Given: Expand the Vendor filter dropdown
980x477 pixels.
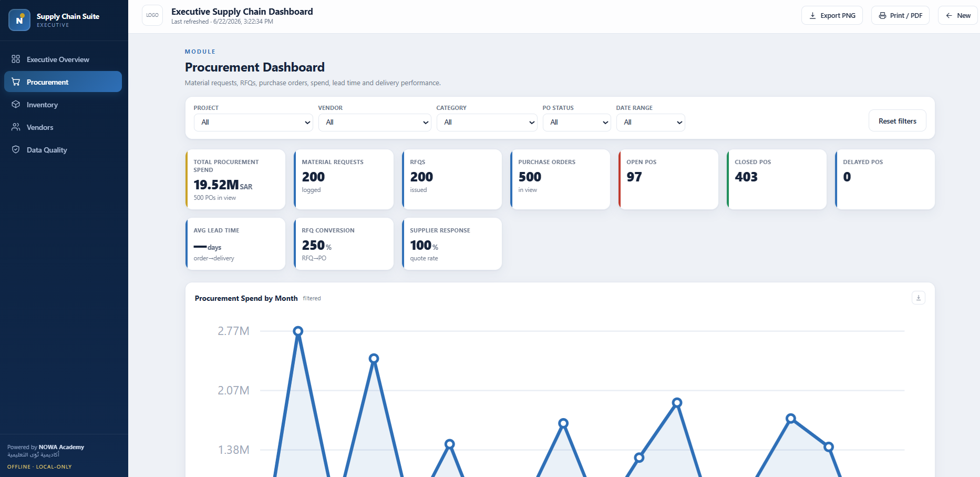Looking at the screenshot, I should click(375, 122).
